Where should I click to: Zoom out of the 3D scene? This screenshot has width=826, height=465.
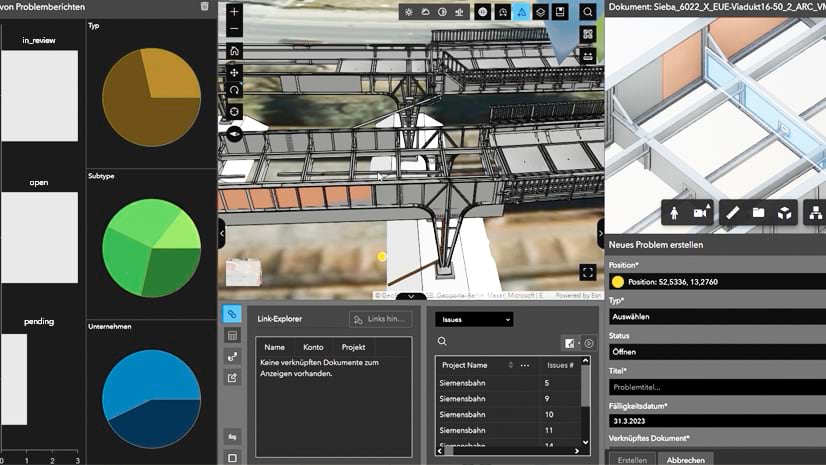234,28
